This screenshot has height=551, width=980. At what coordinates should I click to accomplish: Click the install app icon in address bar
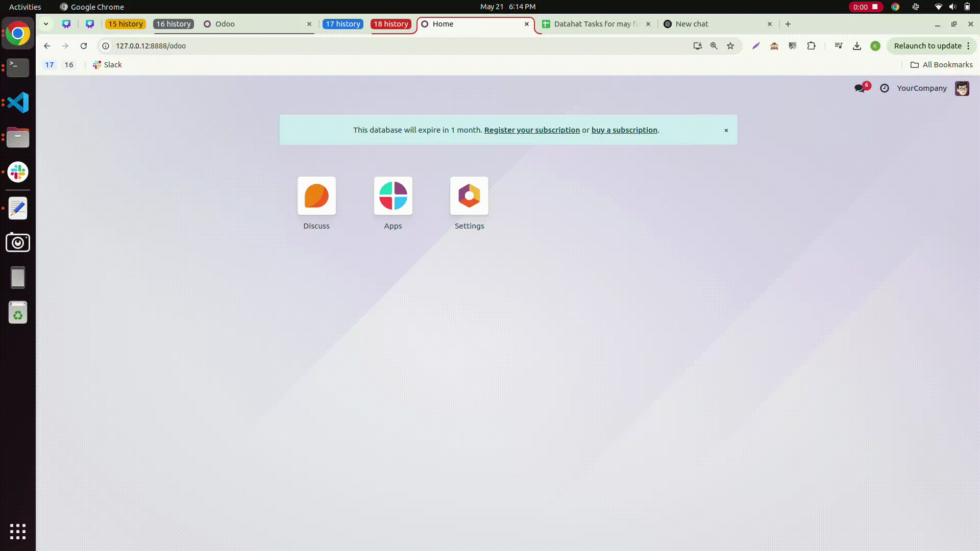[x=698, y=46]
